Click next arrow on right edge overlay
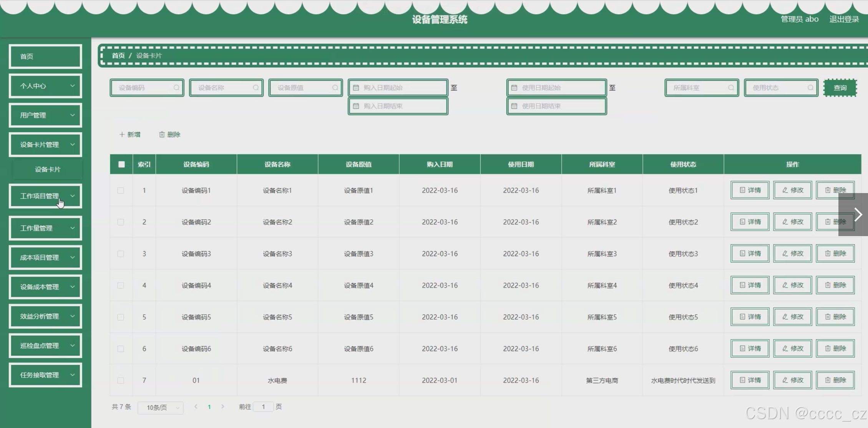The image size is (868, 428). 858,215
